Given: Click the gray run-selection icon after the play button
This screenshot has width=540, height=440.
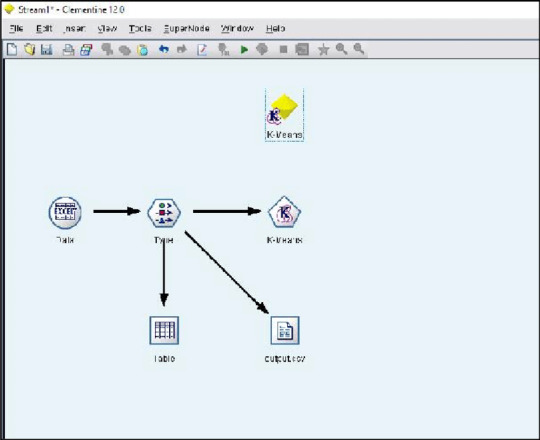Looking at the screenshot, I should 262,49.
